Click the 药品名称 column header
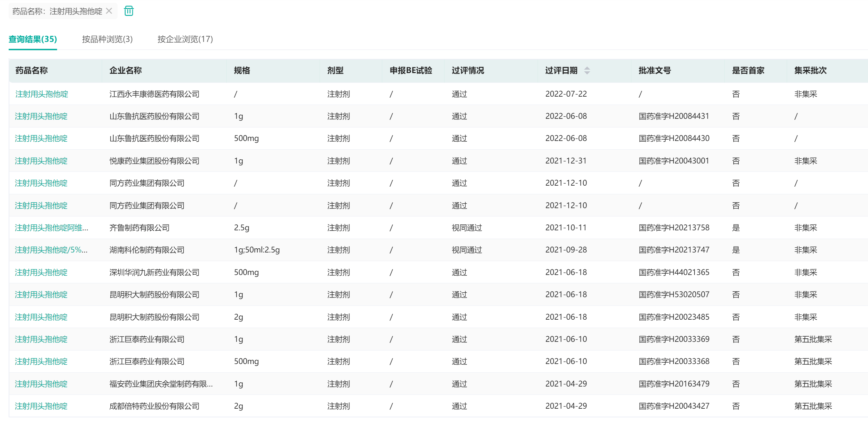The image size is (868, 426). point(31,71)
